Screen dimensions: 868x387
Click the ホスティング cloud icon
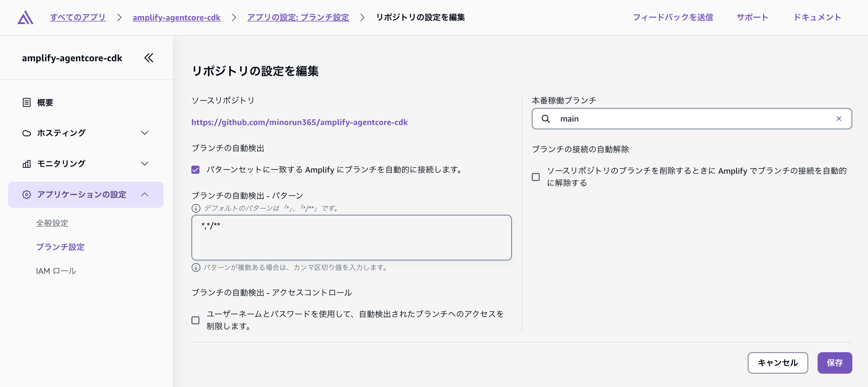(27, 133)
